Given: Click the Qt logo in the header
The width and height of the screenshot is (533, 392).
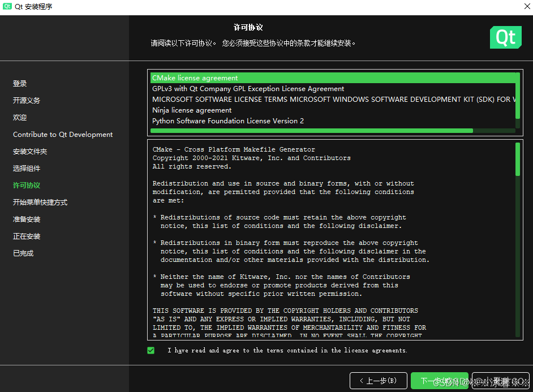Looking at the screenshot, I should point(505,37).
